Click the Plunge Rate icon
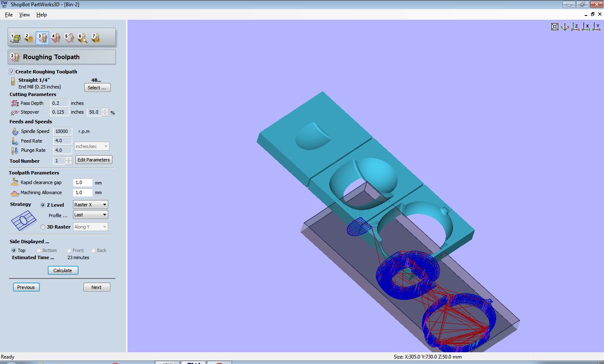 click(x=15, y=150)
